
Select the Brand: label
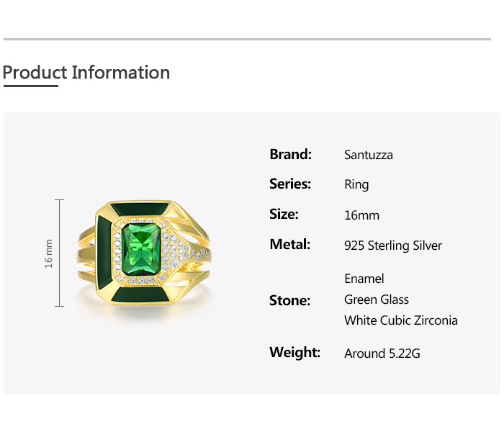[290, 154]
